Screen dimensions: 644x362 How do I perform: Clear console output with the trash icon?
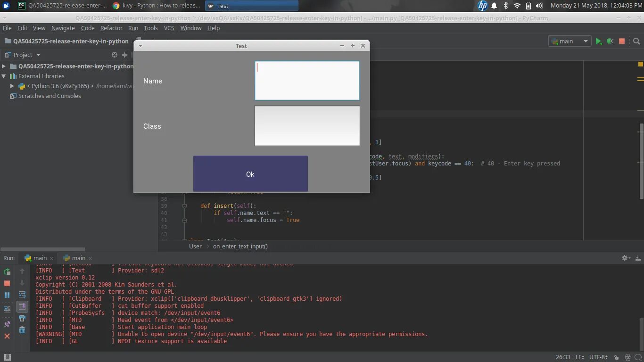(22, 330)
